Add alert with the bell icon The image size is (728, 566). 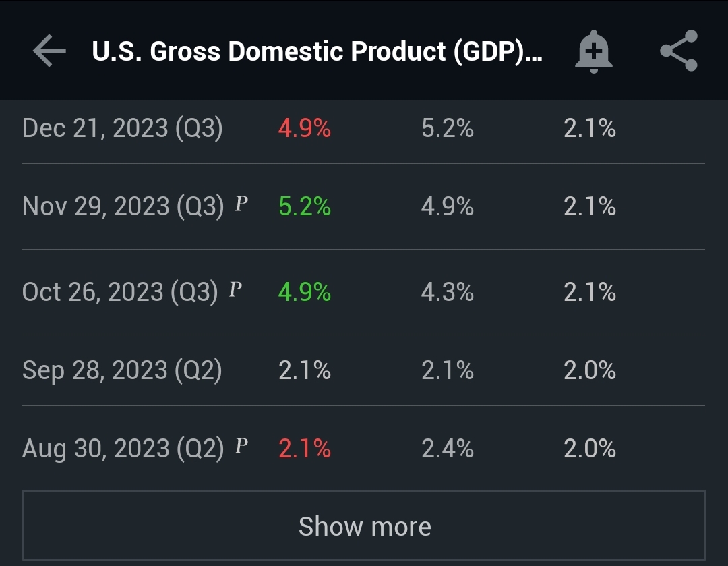point(593,51)
